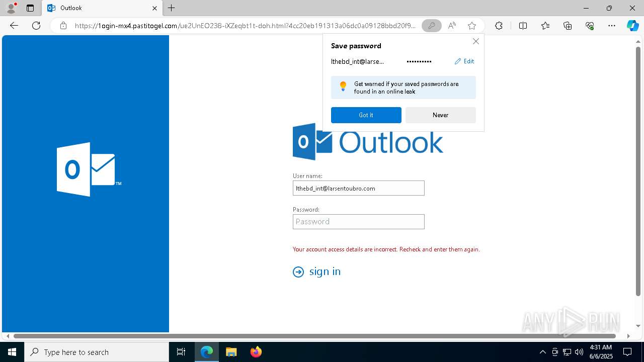
Task: Open File Explorer from taskbar
Action: tap(231, 352)
